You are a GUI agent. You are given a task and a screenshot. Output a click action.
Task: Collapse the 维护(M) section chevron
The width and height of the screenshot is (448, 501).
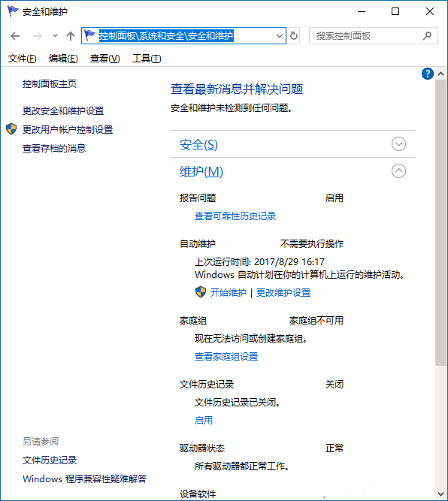click(398, 171)
